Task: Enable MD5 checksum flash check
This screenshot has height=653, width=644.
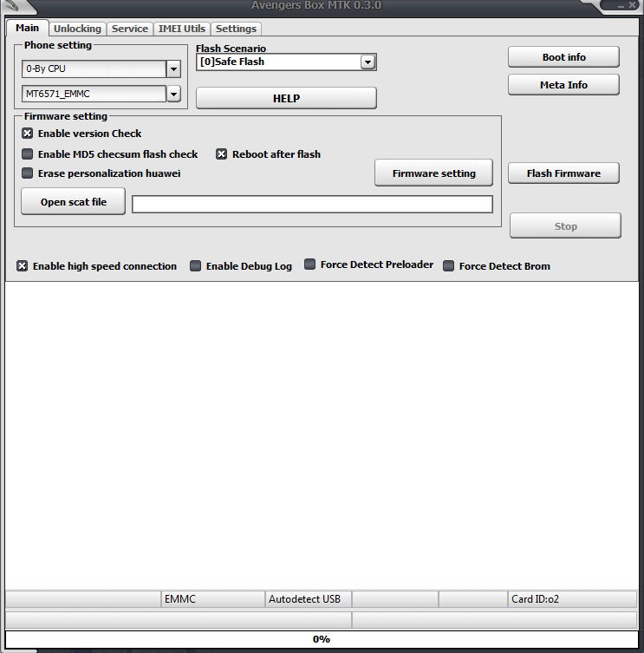Action: pos(28,154)
